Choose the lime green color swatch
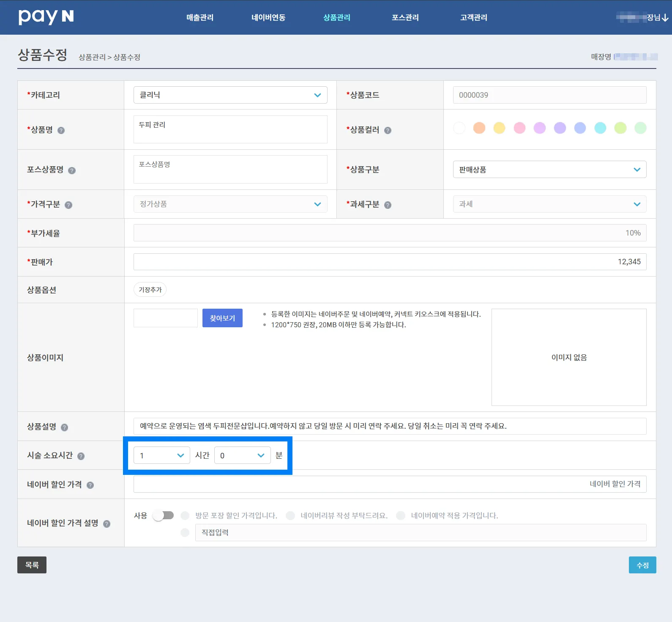This screenshot has height=622, width=672. [x=620, y=128]
